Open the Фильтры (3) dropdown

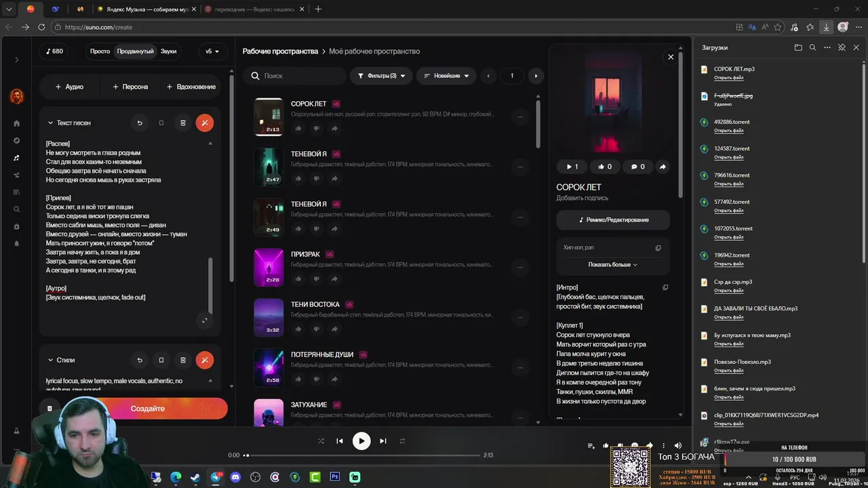click(x=381, y=76)
